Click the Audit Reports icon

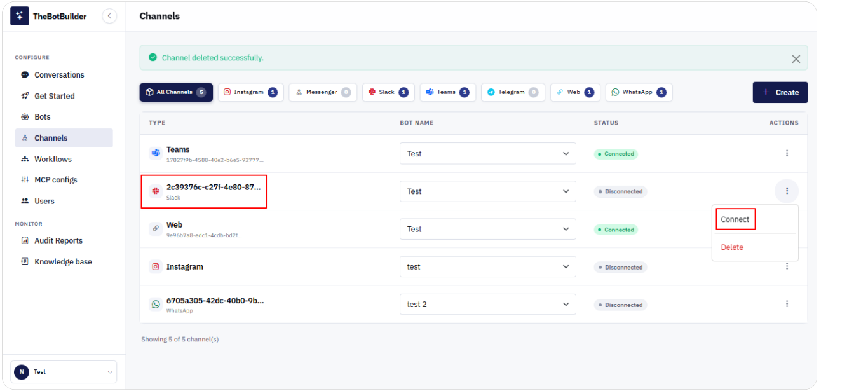(25, 241)
